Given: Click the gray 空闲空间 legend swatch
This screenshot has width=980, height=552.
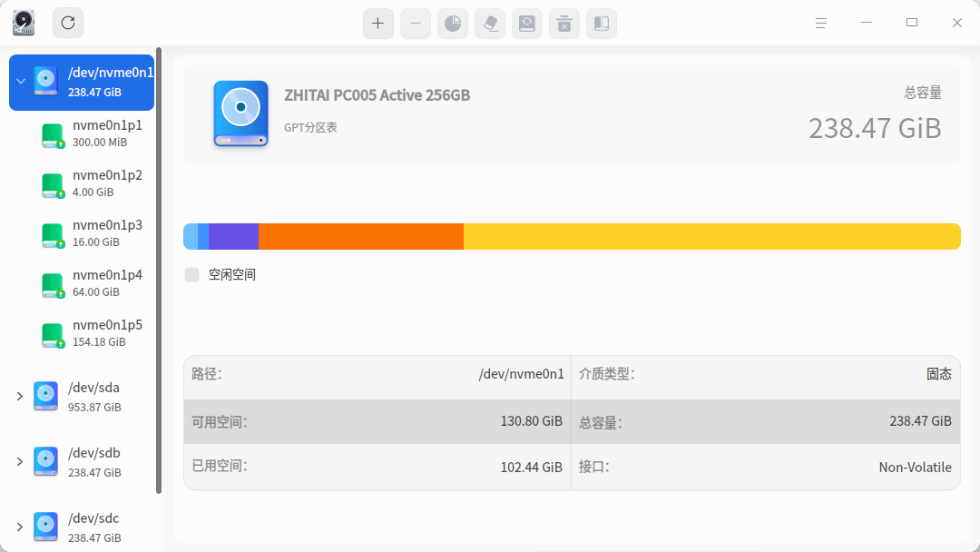Looking at the screenshot, I should point(191,274).
